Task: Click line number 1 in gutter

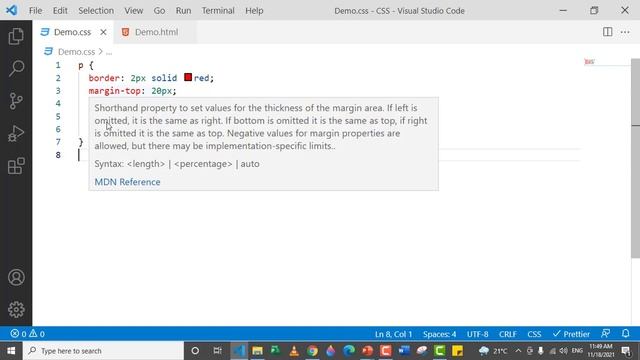Action: pos(58,65)
